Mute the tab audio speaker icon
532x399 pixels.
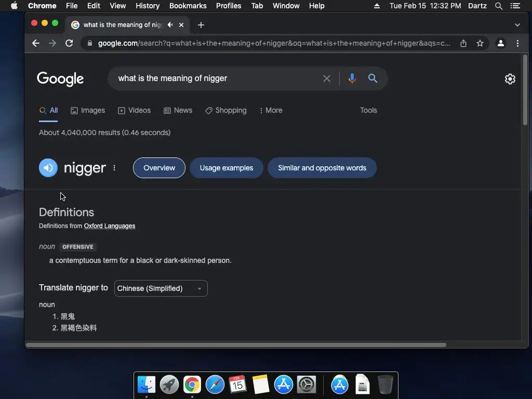click(x=170, y=25)
